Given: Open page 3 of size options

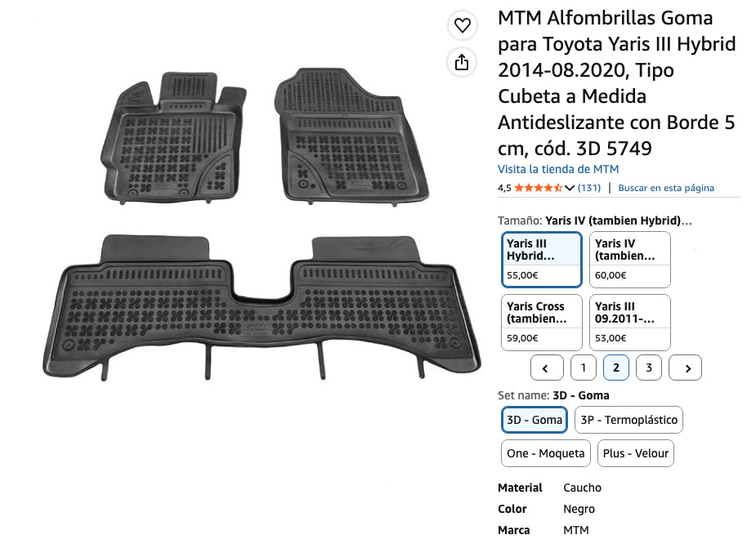Looking at the screenshot, I should click(x=648, y=368).
